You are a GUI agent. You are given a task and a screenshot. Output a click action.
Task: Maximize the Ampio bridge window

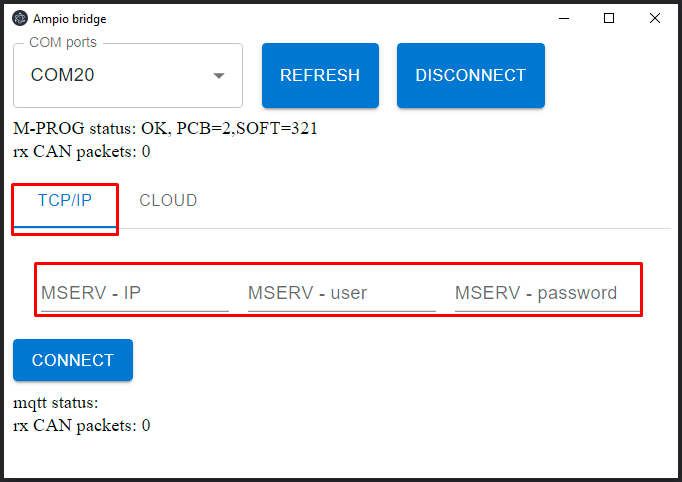coord(609,18)
